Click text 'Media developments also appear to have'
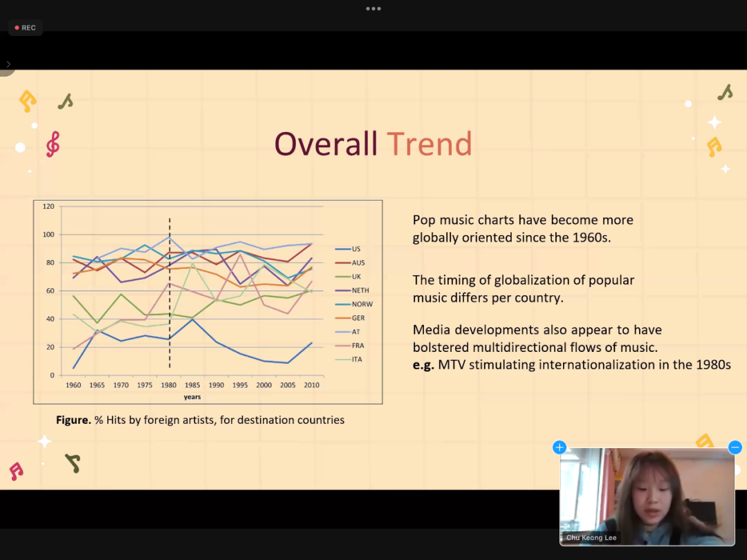The width and height of the screenshot is (747, 560). click(x=537, y=330)
